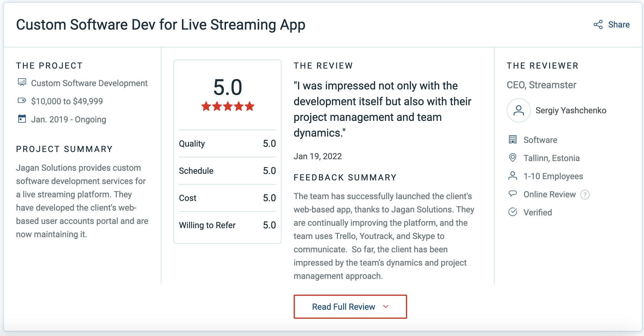Click the five red star rating

228,106
